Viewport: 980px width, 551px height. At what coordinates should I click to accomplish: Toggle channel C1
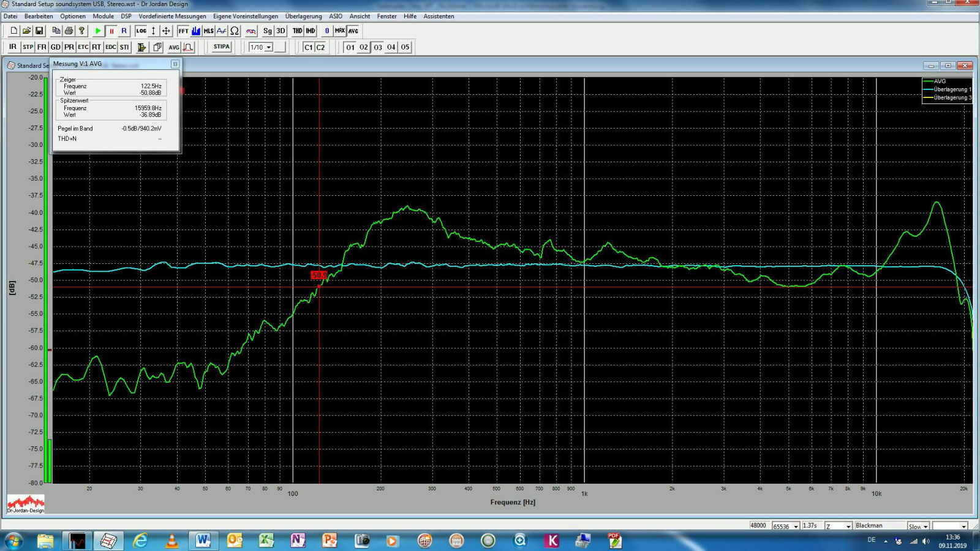308,47
